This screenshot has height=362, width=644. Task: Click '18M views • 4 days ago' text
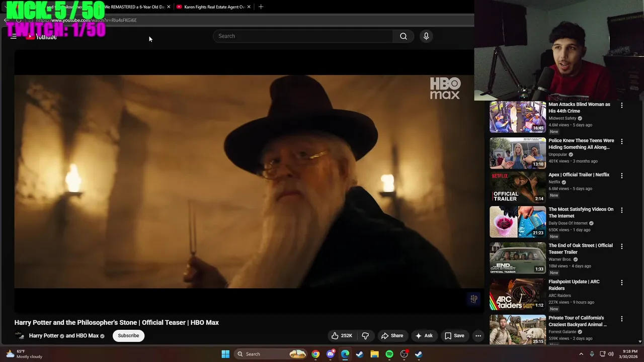570,266
